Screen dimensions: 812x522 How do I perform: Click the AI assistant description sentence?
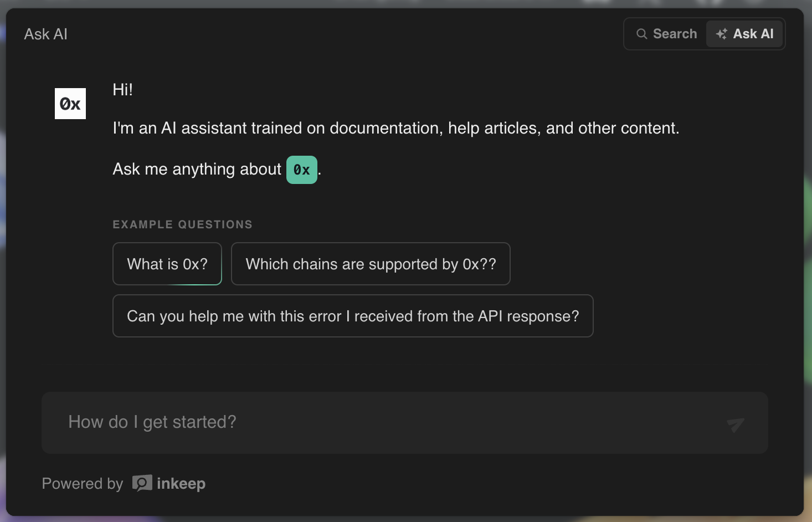(396, 128)
